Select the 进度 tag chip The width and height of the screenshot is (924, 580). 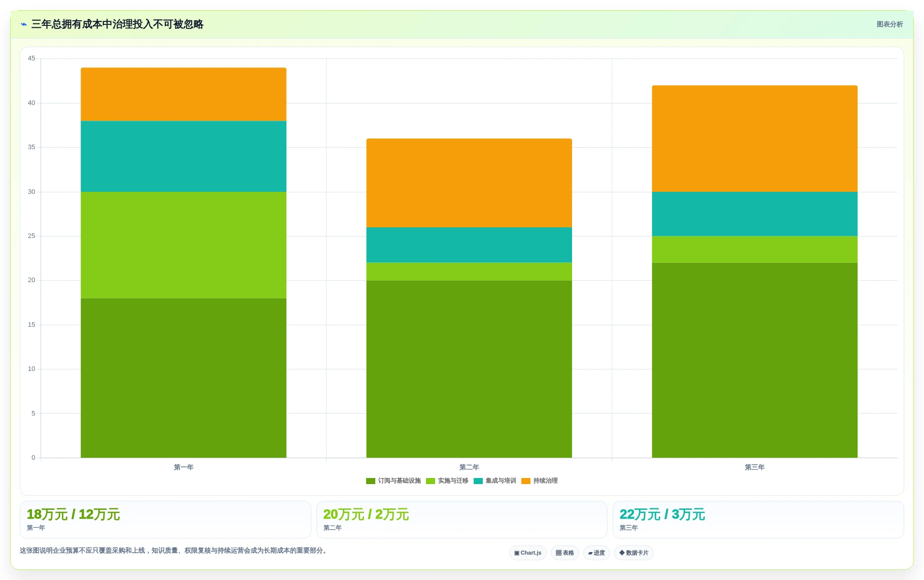(x=596, y=553)
